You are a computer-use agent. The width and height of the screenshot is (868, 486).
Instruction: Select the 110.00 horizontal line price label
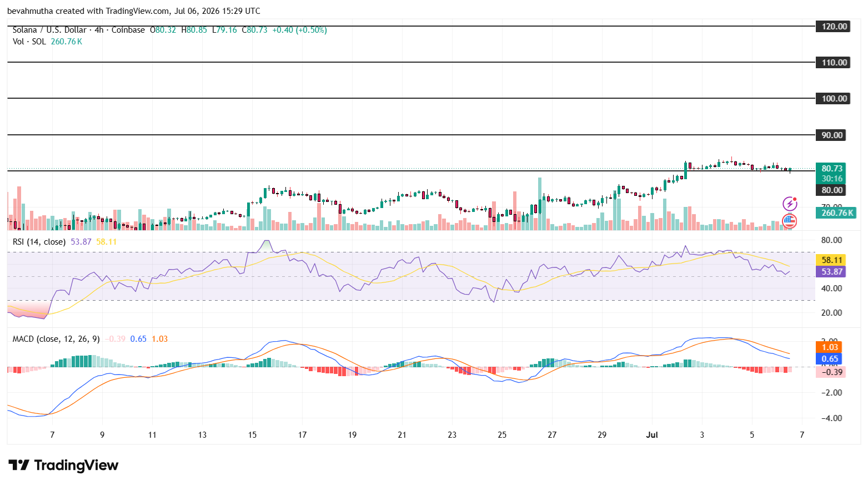click(833, 62)
